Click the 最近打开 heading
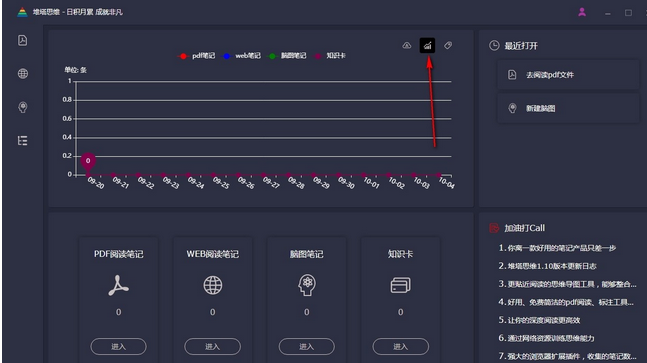 (x=521, y=46)
